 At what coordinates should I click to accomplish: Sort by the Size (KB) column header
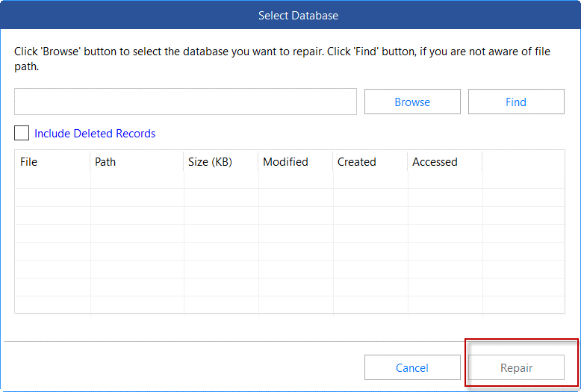(x=221, y=162)
